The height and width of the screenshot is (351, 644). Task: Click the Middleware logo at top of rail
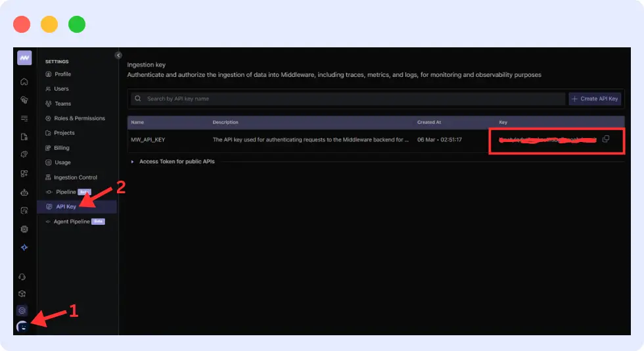point(24,58)
